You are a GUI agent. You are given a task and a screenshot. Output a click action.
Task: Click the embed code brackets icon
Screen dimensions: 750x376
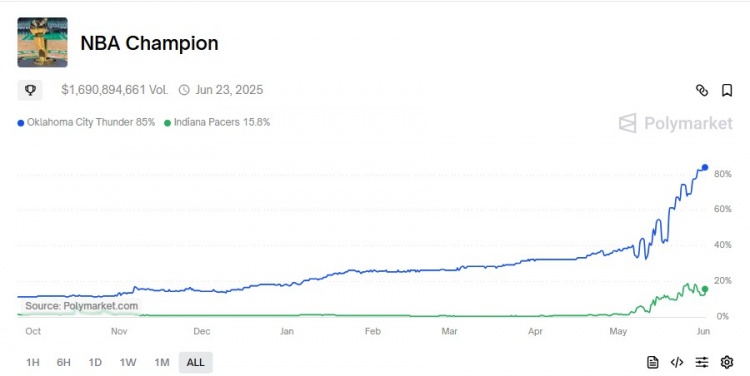(x=677, y=362)
